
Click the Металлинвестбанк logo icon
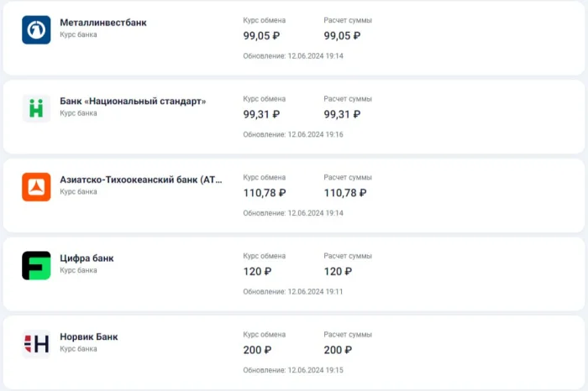coord(36,30)
